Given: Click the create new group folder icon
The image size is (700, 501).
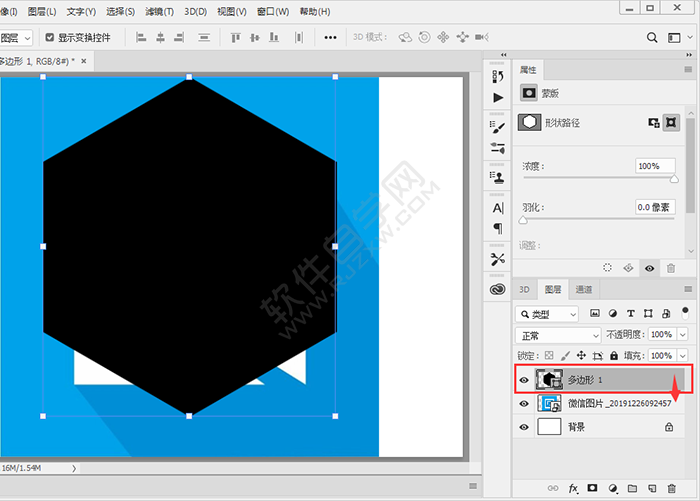Looking at the screenshot, I should point(634,488).
